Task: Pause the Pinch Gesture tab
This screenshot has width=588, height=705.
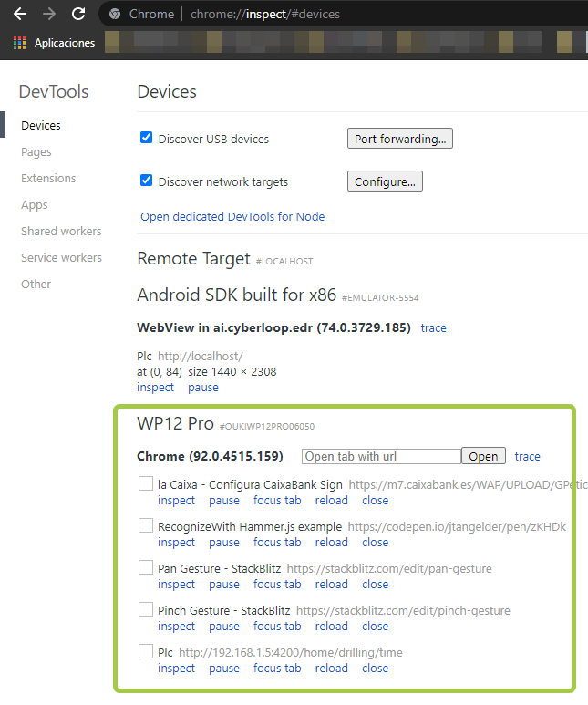Action: coord(224,626)
